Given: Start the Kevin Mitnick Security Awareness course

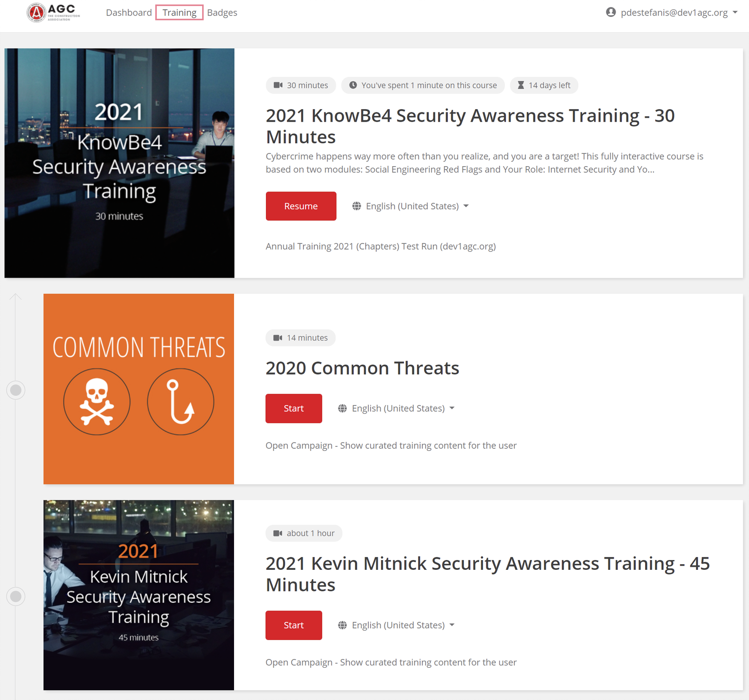Looking at the screenshot, I should 294,625.
